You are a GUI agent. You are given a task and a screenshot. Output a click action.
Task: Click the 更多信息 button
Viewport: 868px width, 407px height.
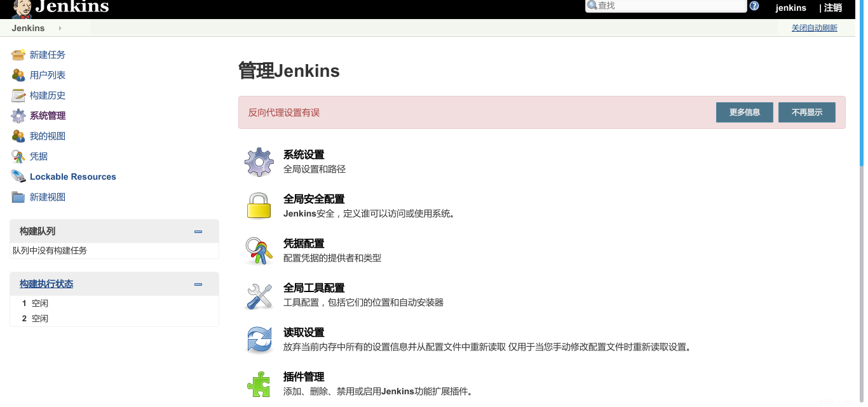coord(744,112)
